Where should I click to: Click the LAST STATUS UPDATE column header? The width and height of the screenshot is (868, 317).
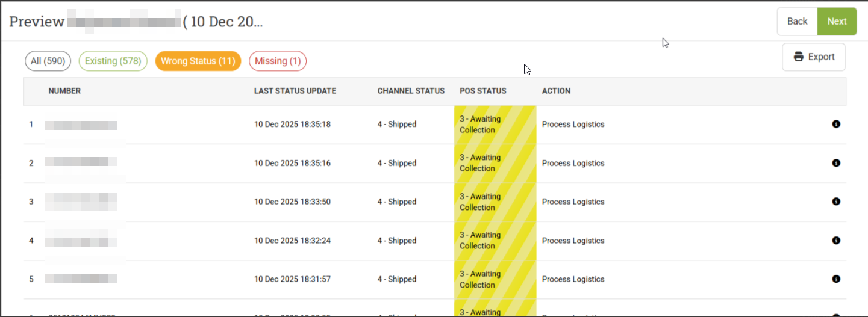point(295,91)
